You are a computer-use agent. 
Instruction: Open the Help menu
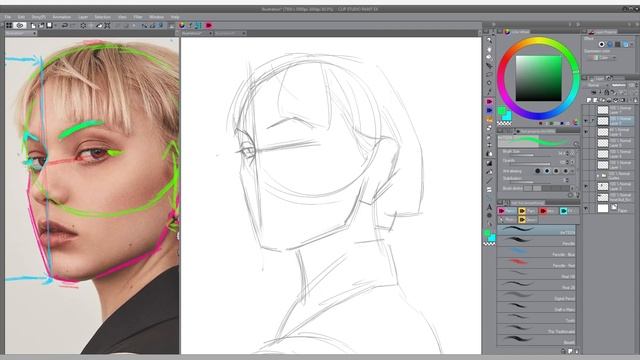[x=175, y=17]
